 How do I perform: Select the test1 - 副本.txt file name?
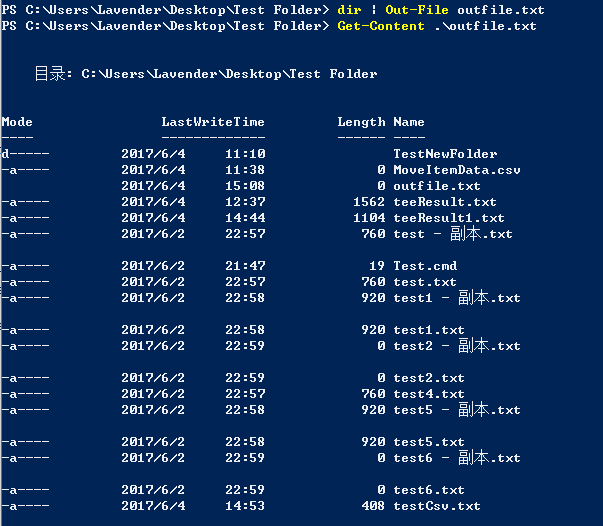[x=457, y=298]
